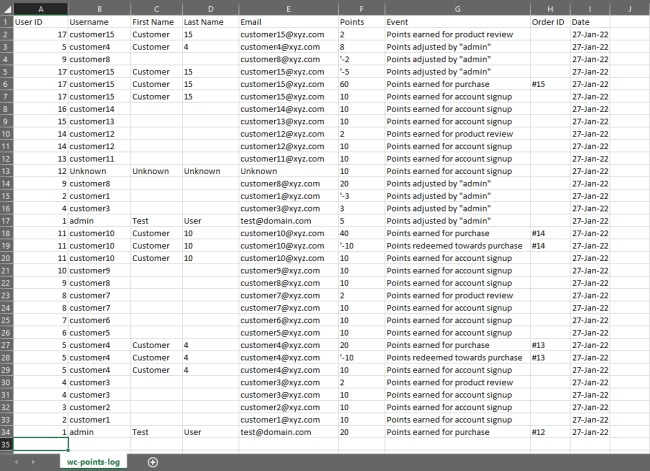Add a new sheet with plus icon
The width and height of the screenshot is (650, 471).
pos(153,462)
